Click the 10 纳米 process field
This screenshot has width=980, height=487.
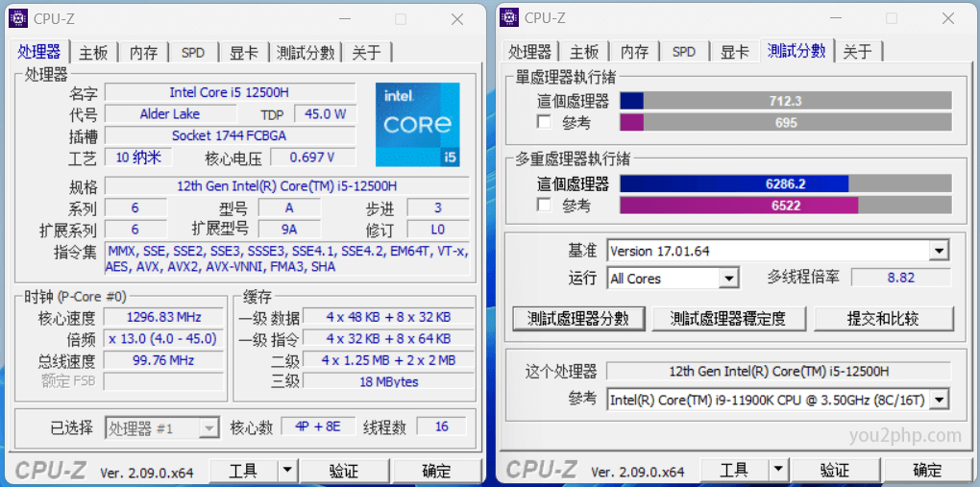coord(138,158)
